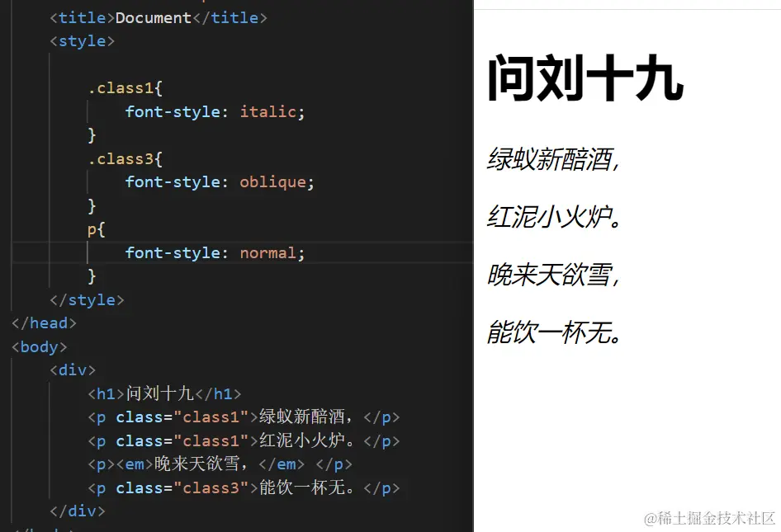Click paragraph 晚来天欲雪 in browser preview

[x=553, y=275]
